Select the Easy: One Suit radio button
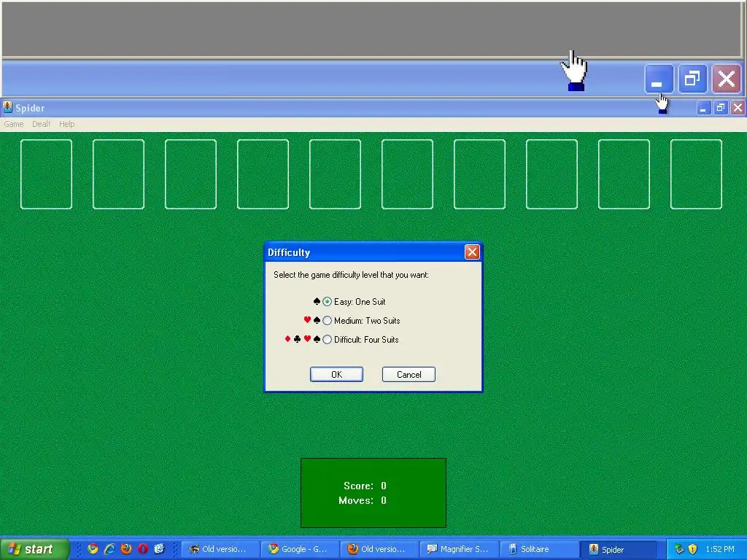Screen dimensions: 747x560 pyautogui.click(x=327, y=301)
